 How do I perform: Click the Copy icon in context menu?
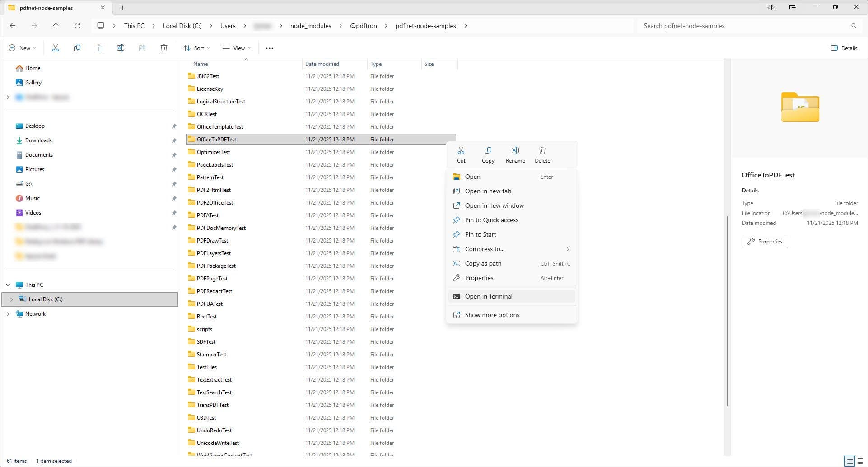(x=488, y=154)
